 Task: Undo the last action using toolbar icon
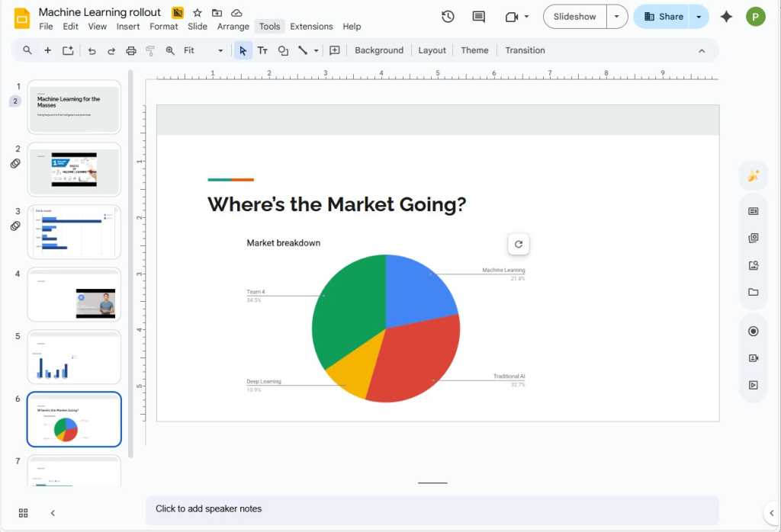click(92, 50)
